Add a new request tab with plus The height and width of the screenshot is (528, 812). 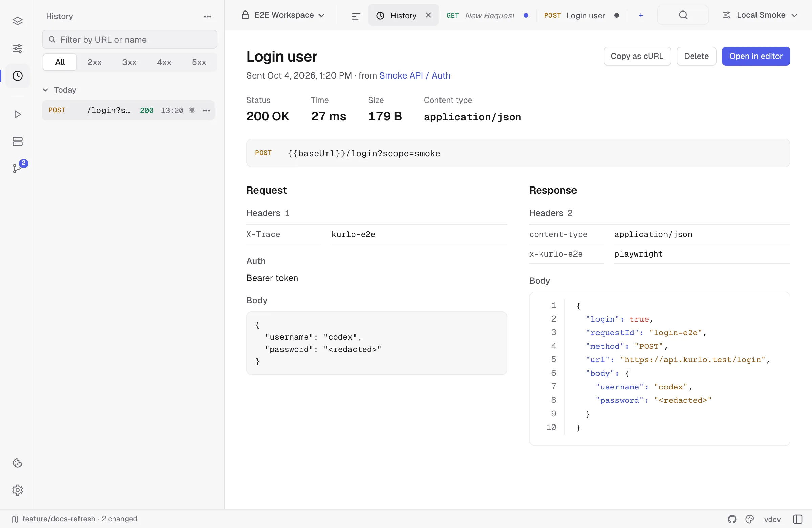[641, 15]
